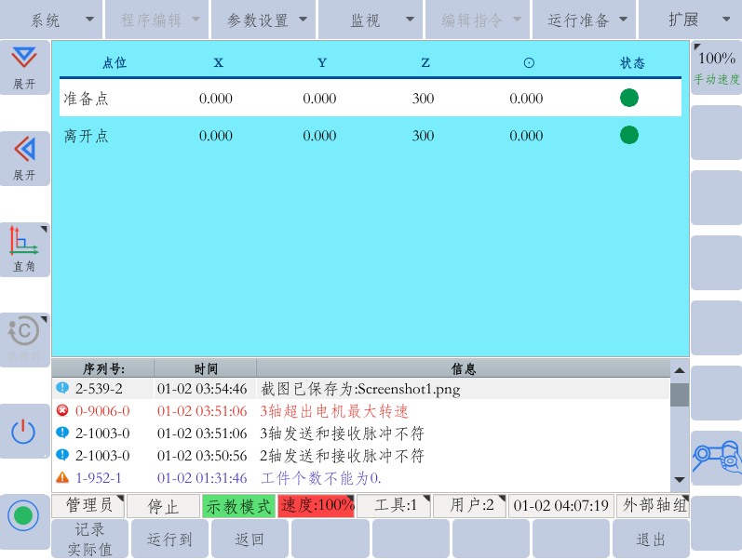Open the 运行准备 dropdown menu
This screenshot has height=560, width=742.
[x=587, y=20]
